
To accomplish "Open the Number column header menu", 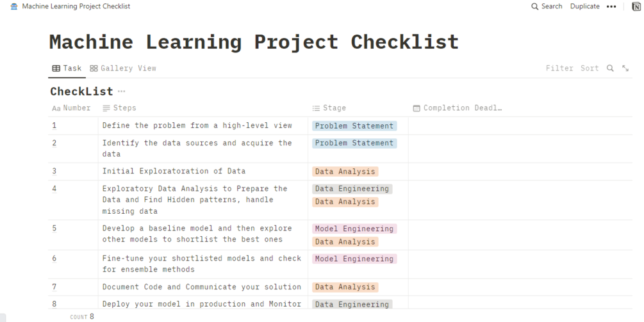I will point(72,108).
